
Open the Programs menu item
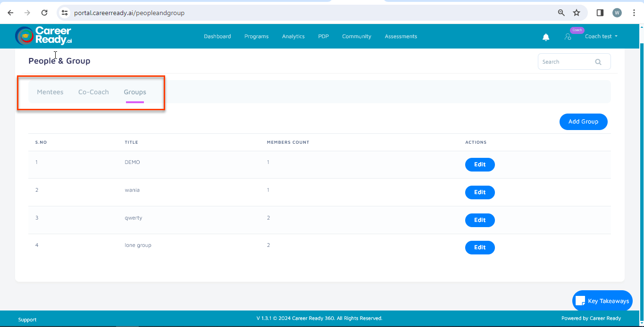click(256, 36)
